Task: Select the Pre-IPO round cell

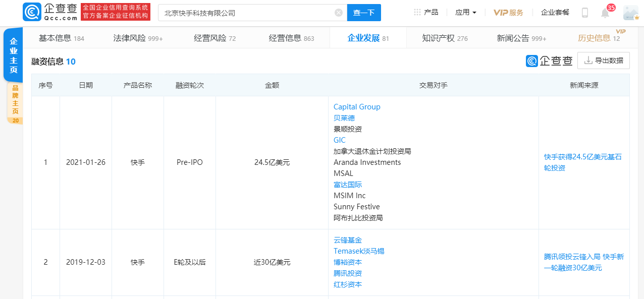Action: click(190, 162)
